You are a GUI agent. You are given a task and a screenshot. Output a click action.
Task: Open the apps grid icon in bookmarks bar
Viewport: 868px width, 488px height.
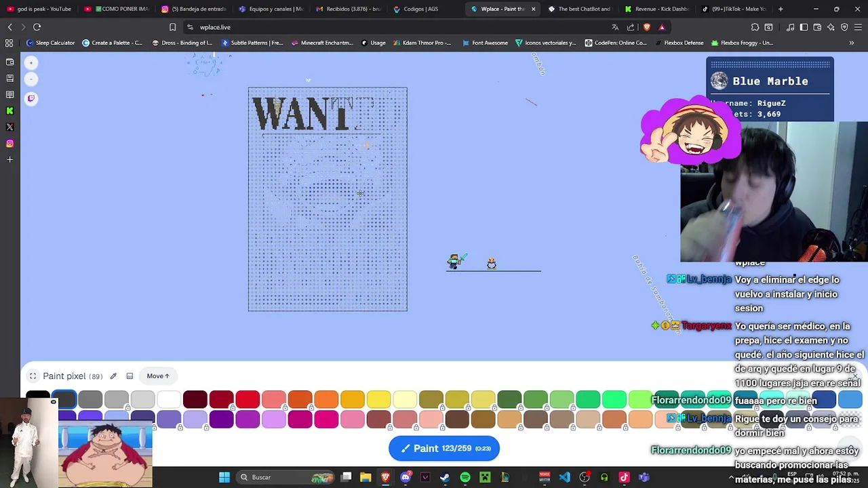coord(9,43)
